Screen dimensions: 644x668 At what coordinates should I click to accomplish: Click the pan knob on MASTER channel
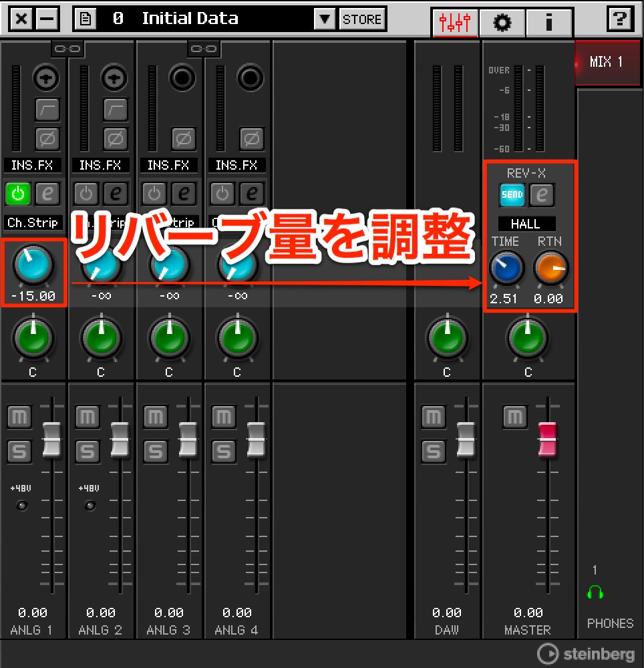pos(528,337)
